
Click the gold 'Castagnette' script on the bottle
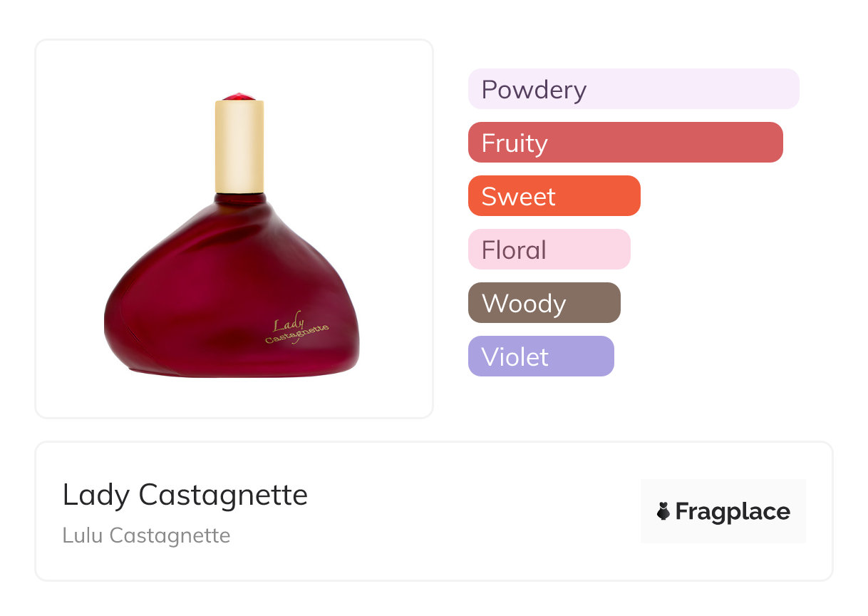296,334
